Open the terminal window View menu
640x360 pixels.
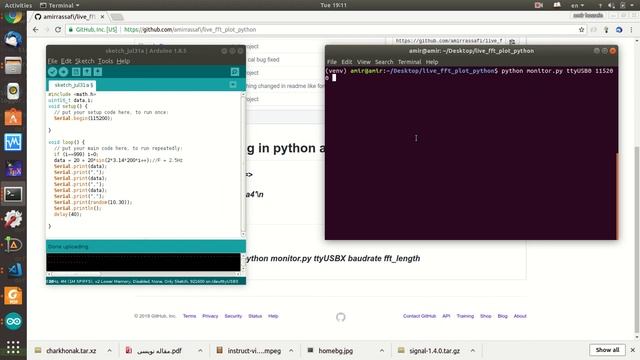tap(363, 62)
